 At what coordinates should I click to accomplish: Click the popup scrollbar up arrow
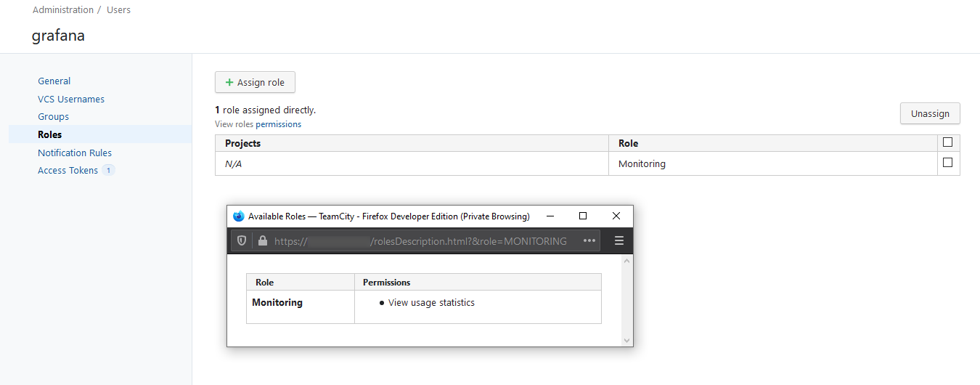click(x=627, y=261)
